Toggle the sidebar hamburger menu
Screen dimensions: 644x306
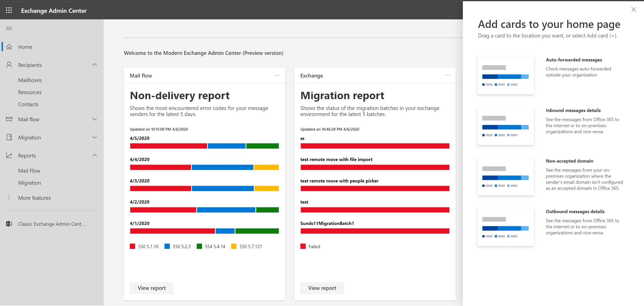pos(9,28)
